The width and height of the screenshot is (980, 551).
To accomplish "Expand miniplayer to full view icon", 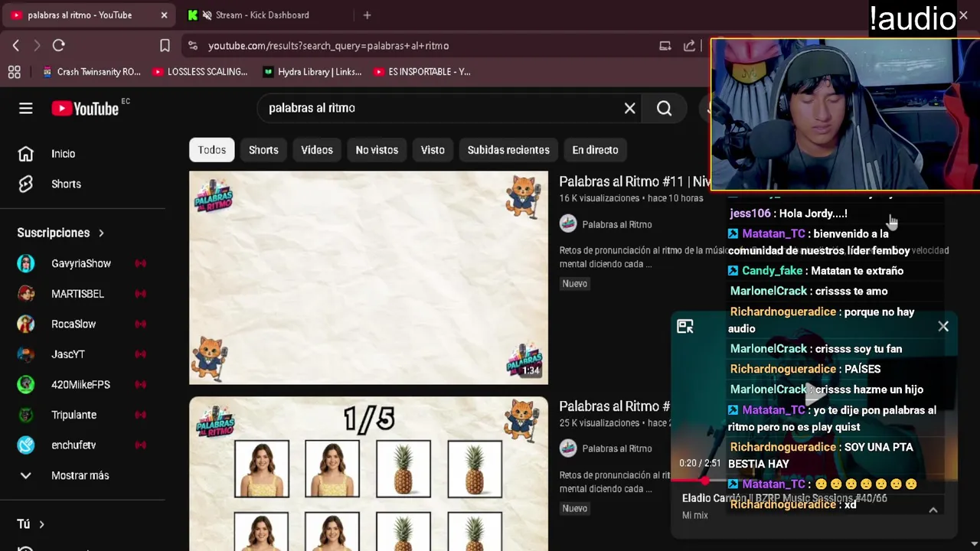I will pos(684,327).
